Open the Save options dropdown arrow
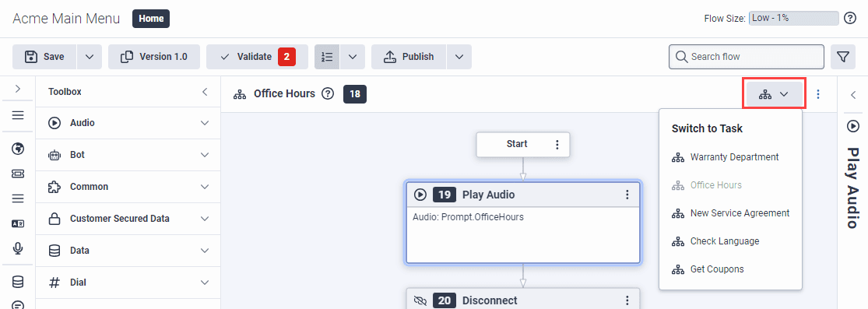This screenshot has height=309, width=868. (x=90, y=57)
